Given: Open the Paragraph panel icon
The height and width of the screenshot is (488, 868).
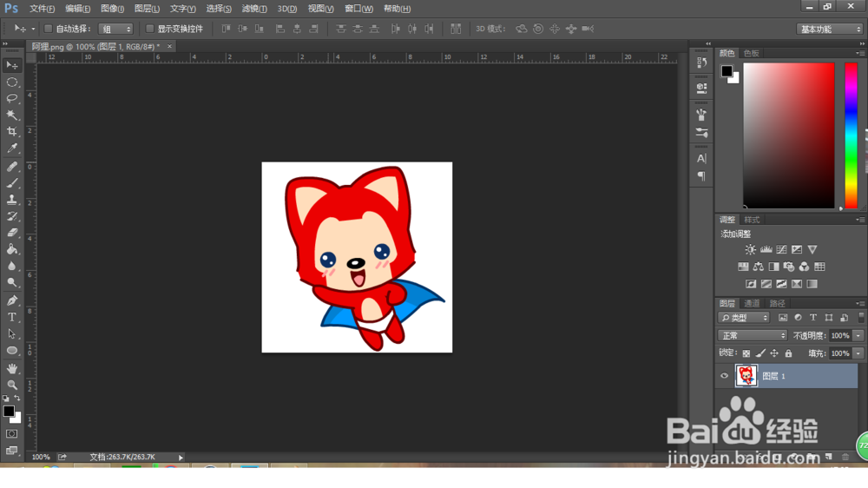Looking at the screenshot, I should click(701, 176).
